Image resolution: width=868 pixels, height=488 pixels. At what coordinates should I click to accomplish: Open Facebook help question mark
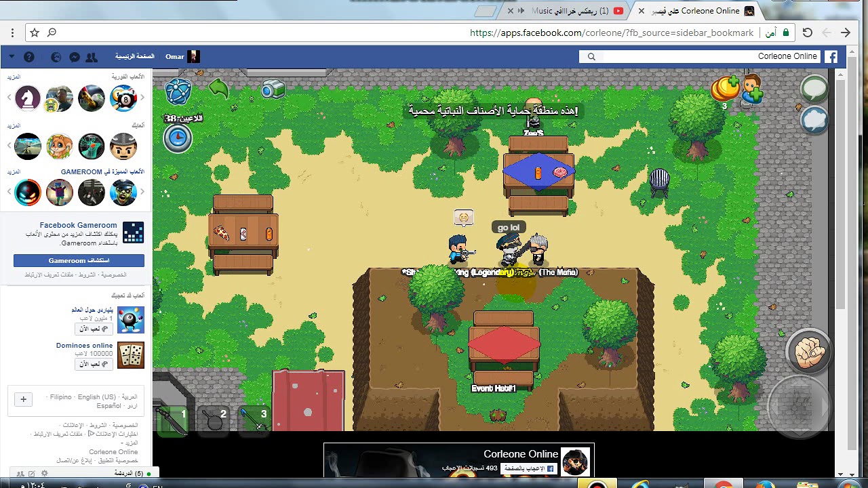coord(29,57)
